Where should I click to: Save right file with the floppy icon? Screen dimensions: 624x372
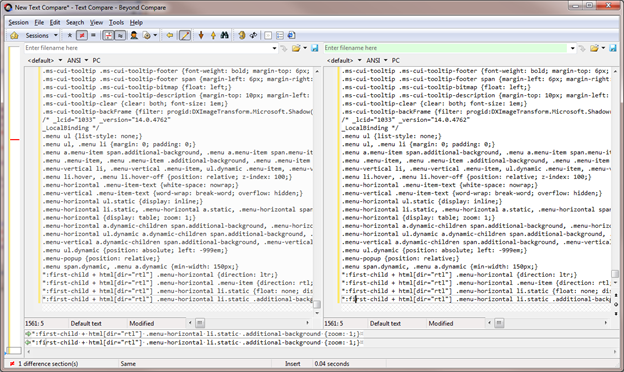(613, 48)
